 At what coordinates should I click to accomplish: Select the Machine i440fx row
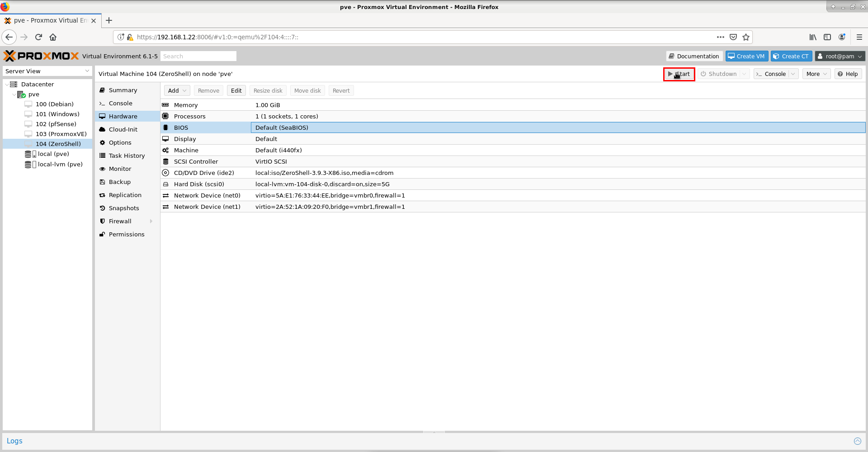point(513,150)
